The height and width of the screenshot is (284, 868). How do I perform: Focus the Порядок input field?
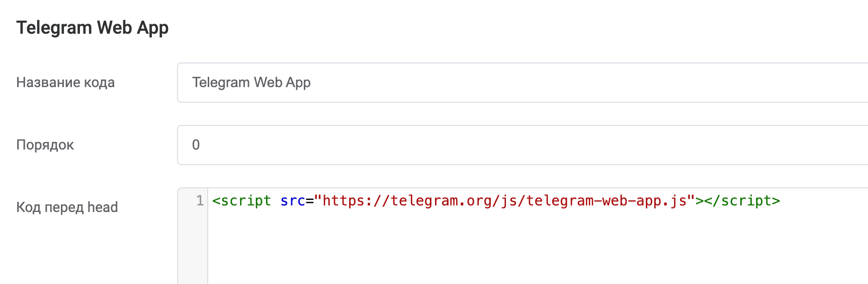(523, 145)
